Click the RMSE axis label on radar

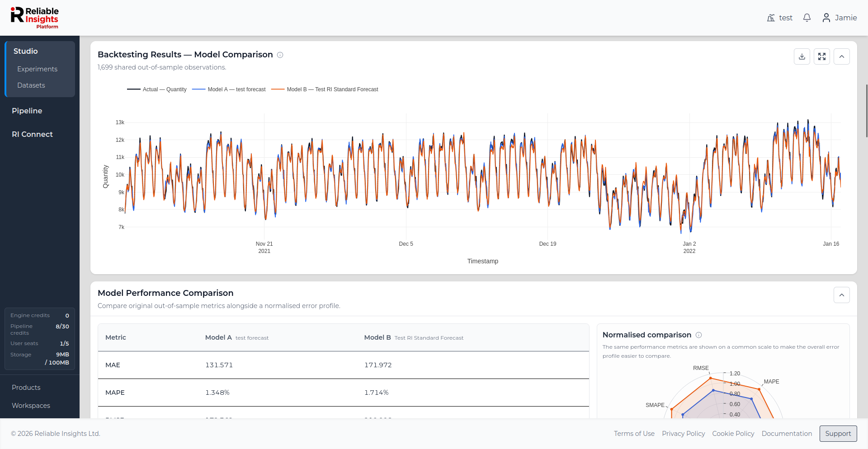pyautogui.click(x=701, y=368)
